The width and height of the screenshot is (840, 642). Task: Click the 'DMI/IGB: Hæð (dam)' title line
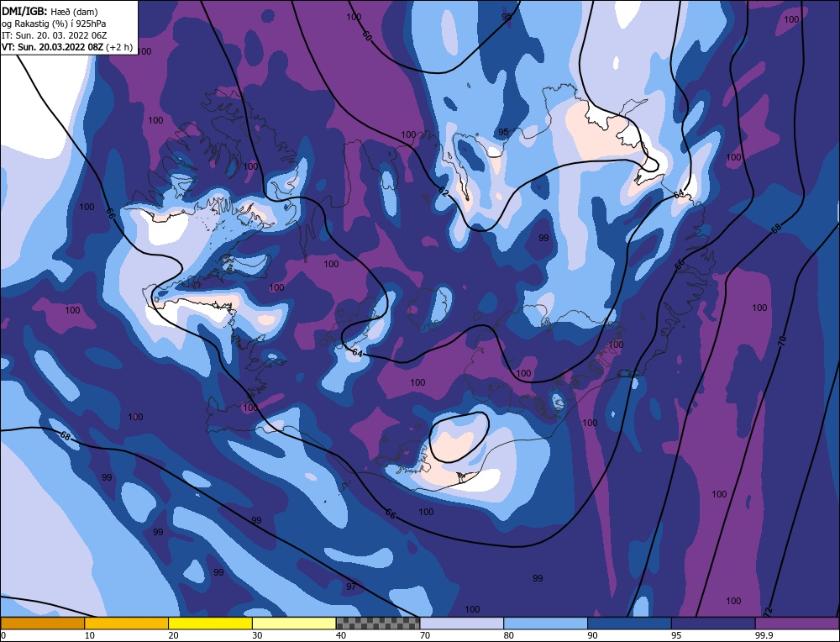[x=50, y=11]
